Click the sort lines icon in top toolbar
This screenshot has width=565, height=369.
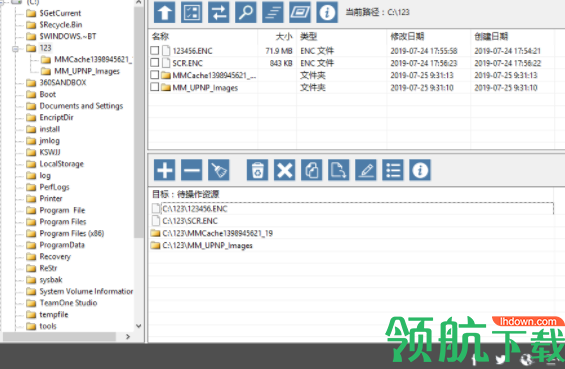tap(273, 12)
